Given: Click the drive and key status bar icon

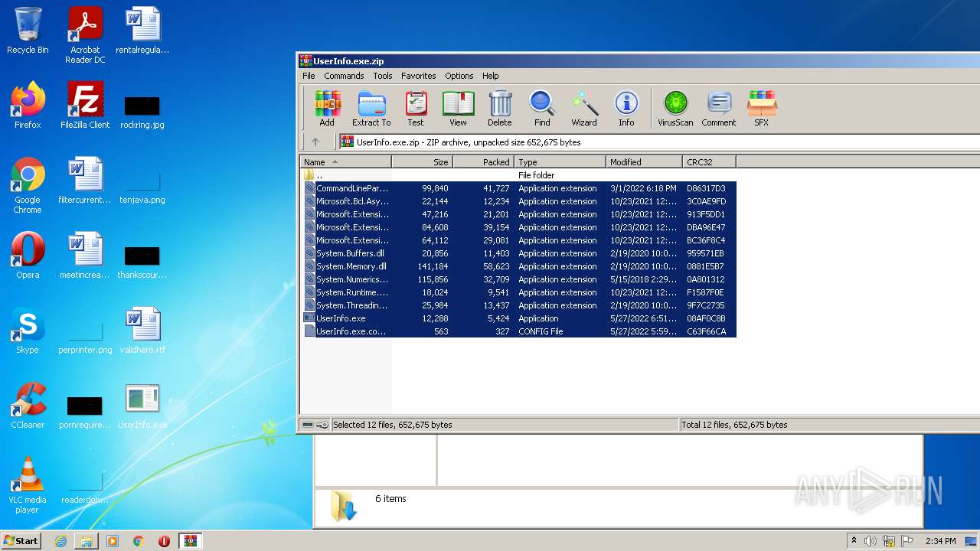Looking at the screenshot, I should click(315, 425).
